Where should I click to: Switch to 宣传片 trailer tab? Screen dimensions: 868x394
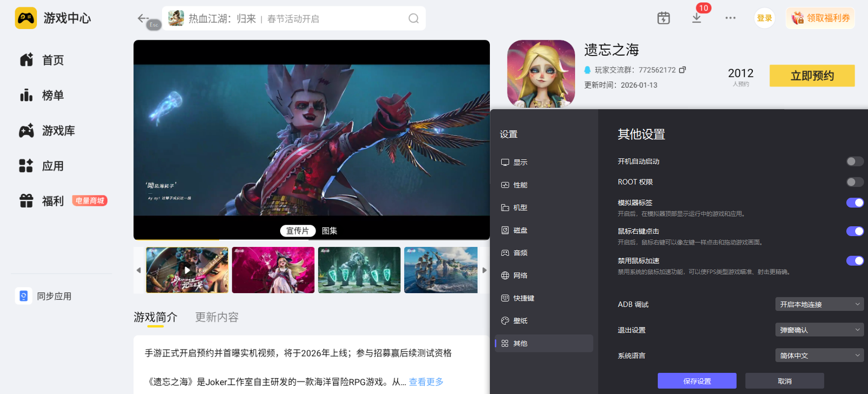pyautogui.click(x=297, y=231)
